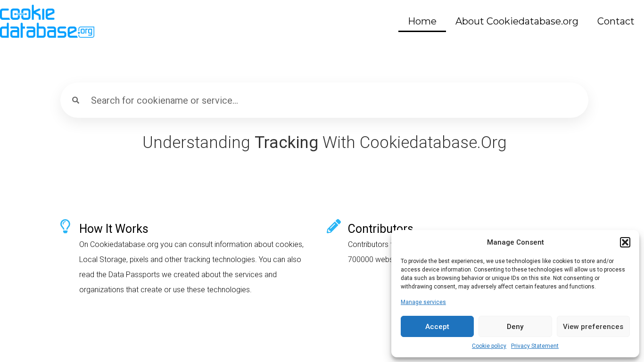Open View preferences in the consent dialog
This screenshot has width=644, height=362.
pyautogui.click(x=593, y=327)
